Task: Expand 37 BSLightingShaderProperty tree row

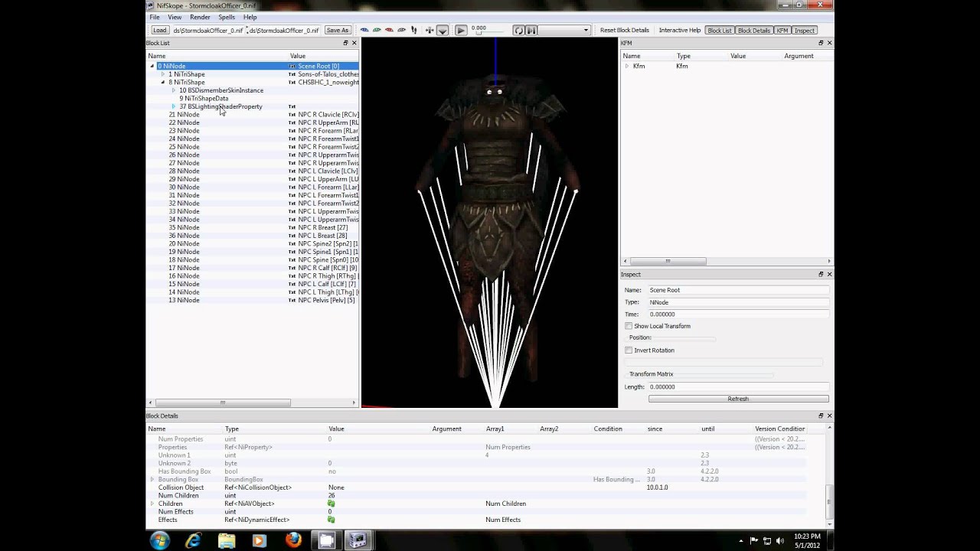Action: coord(174,106)
